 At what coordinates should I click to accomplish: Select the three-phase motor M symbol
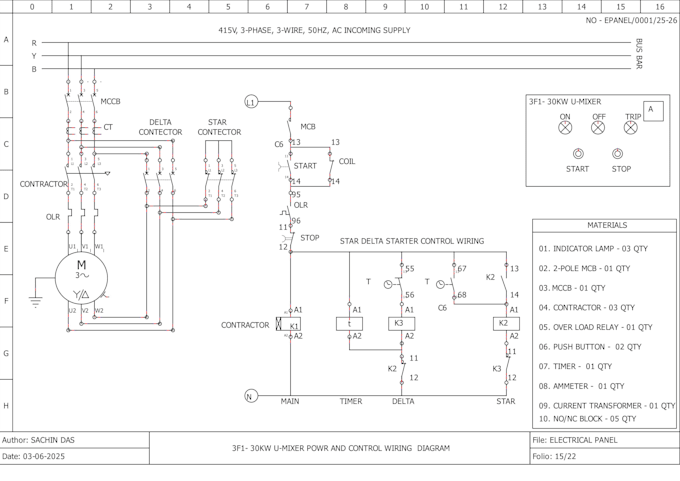(81, 278)
